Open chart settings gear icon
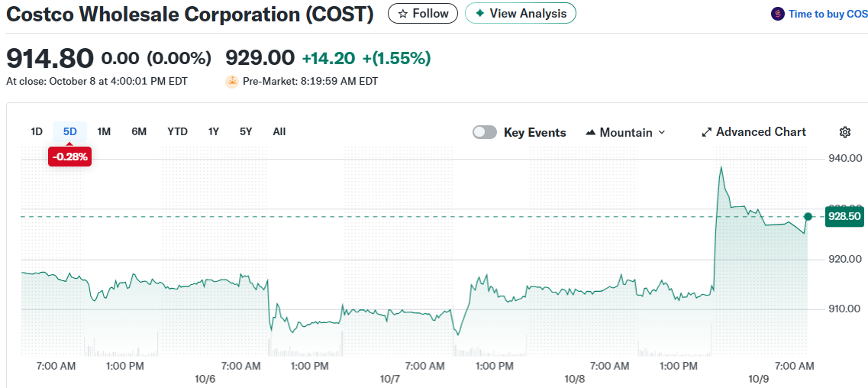The width and height of the screenshot is (868, 388). [844, 132]
